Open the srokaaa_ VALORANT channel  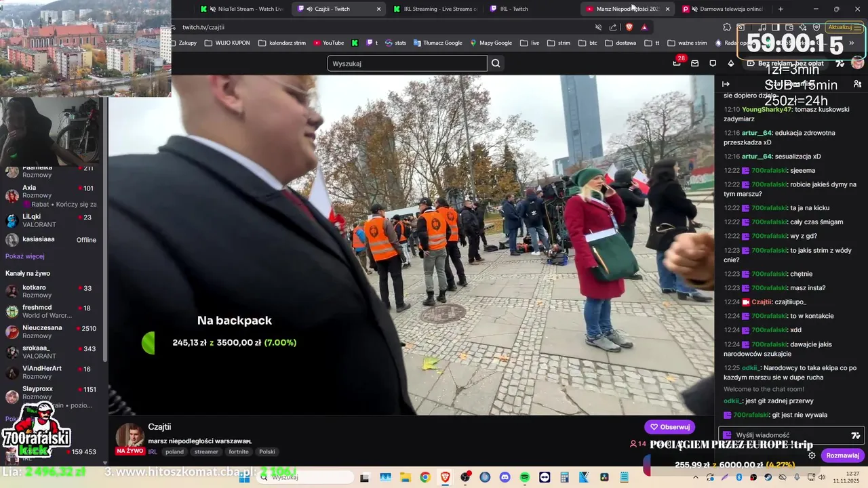click(53, 352)
